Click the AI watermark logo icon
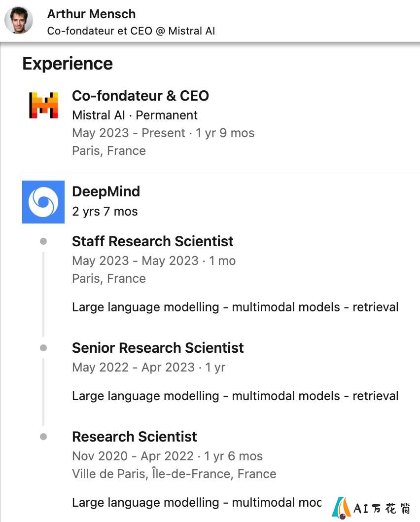This screenshot has height=522, width=420. (x=341, y=508)
